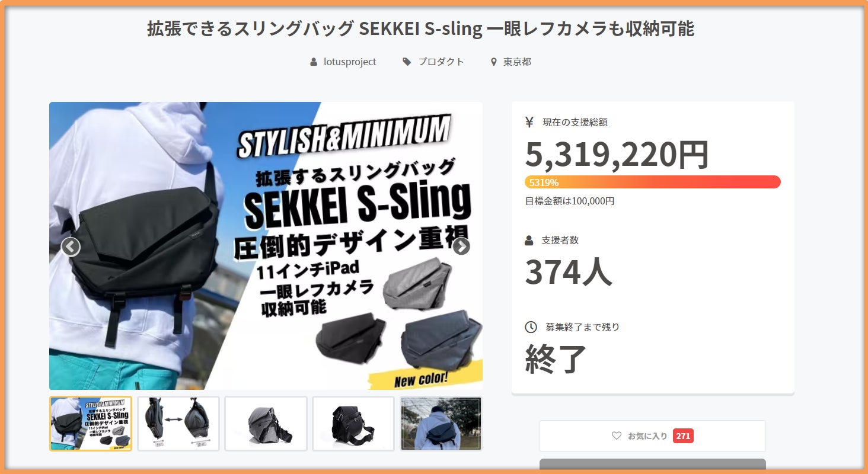
Task: Click the location pin icon by 東京都
Action: click(493, 62)
